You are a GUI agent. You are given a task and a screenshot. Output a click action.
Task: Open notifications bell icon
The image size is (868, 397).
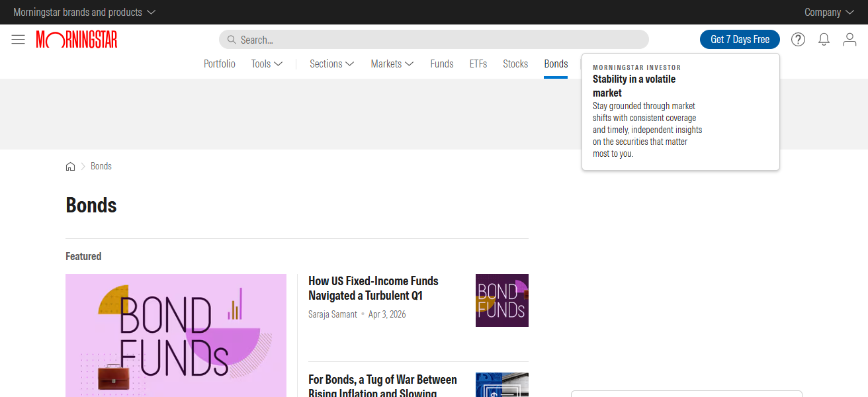click(x=824, y=40)
